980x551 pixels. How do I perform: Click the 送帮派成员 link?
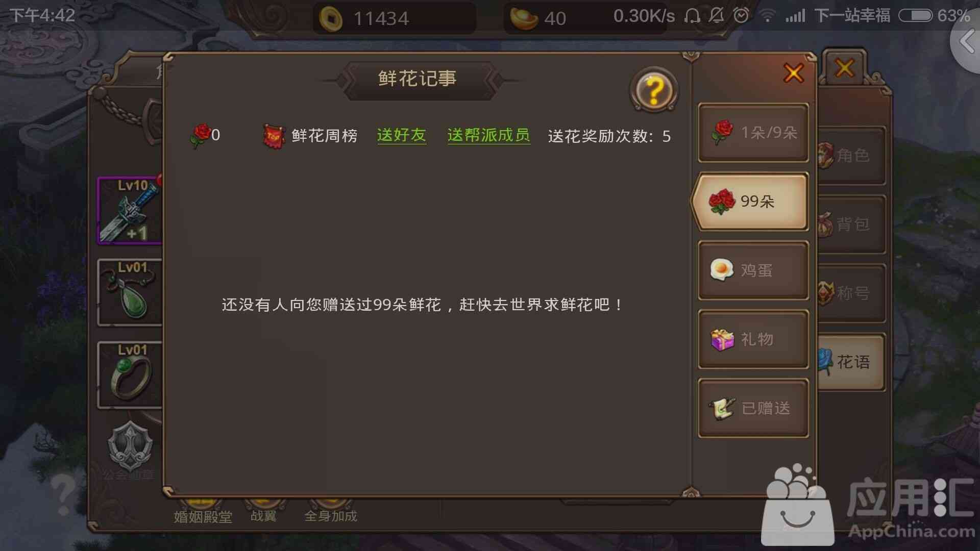tap(489, 135)
